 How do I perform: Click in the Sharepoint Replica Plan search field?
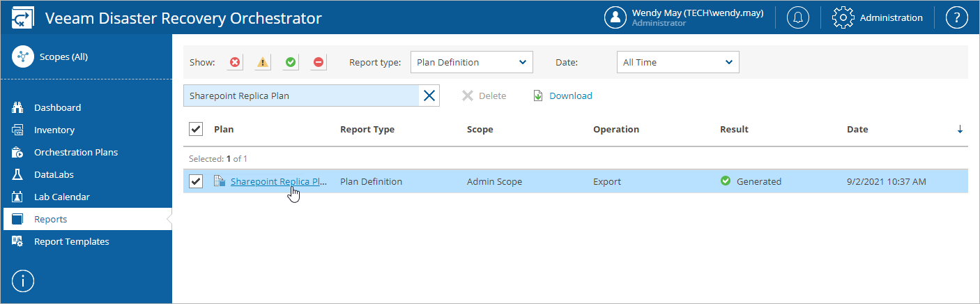coord(301,96)
